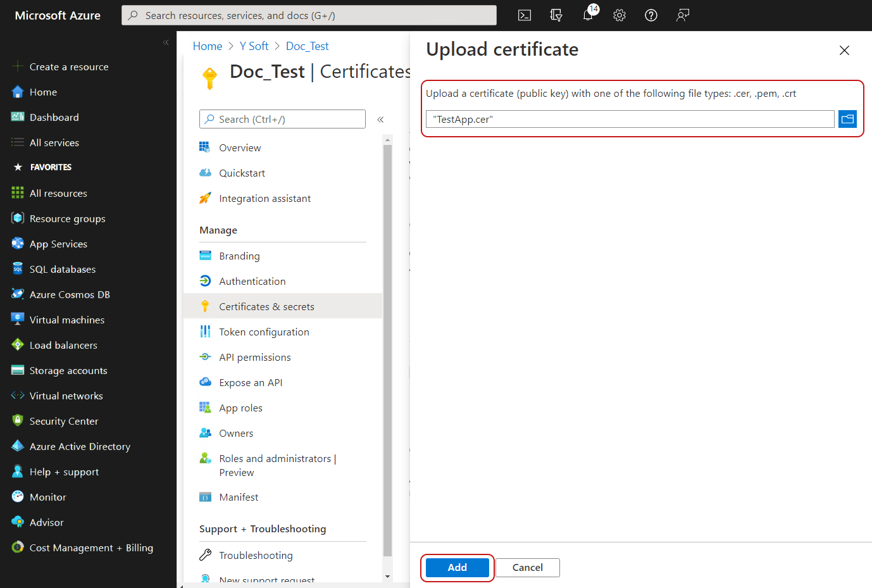Image resolution: width=872 pixels, height=588 pixels.
Task: Click the Azure Active Directory icon
Action: pyautogui.click(x=18, y=446)
